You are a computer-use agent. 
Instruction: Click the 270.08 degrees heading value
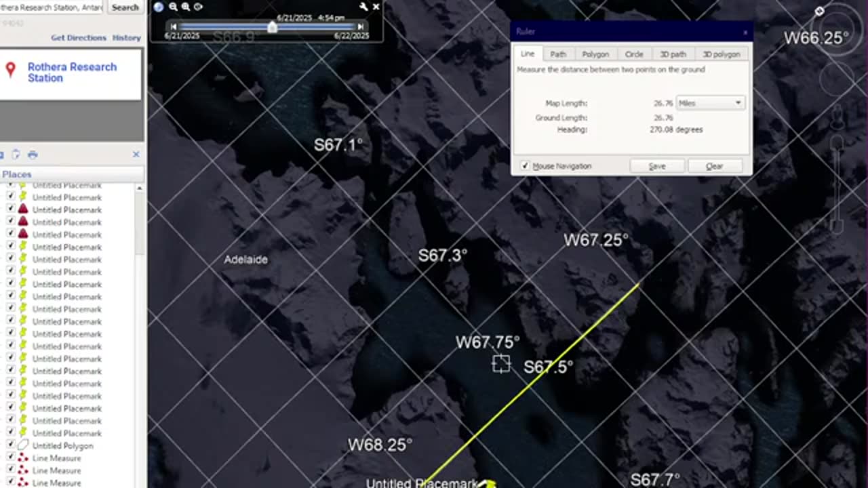coord(676,129)
